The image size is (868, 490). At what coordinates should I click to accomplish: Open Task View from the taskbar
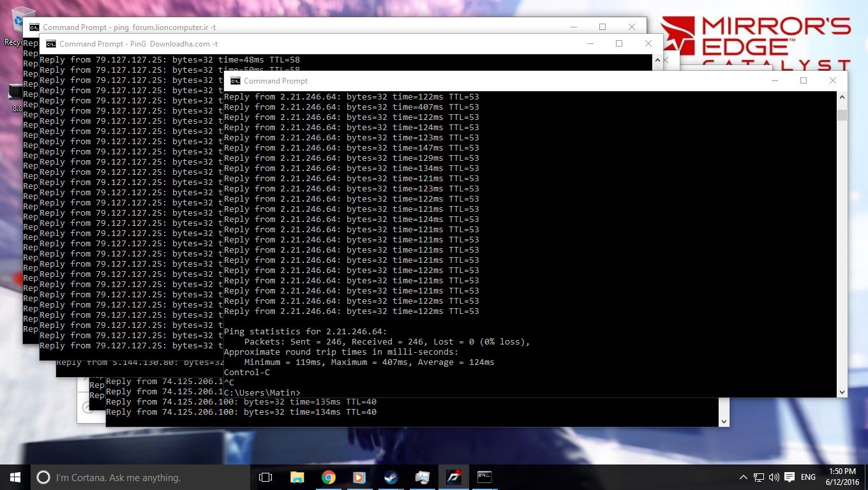[x=266, y=477]
